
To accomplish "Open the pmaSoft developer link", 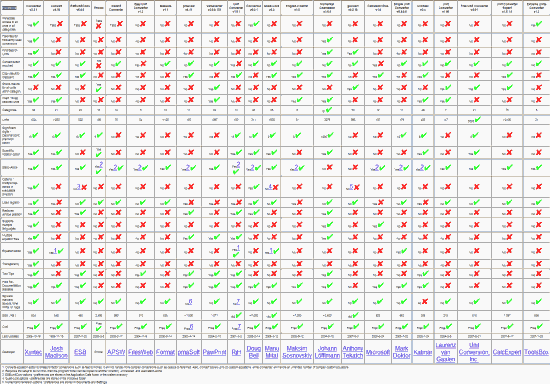I will (189, 352).
